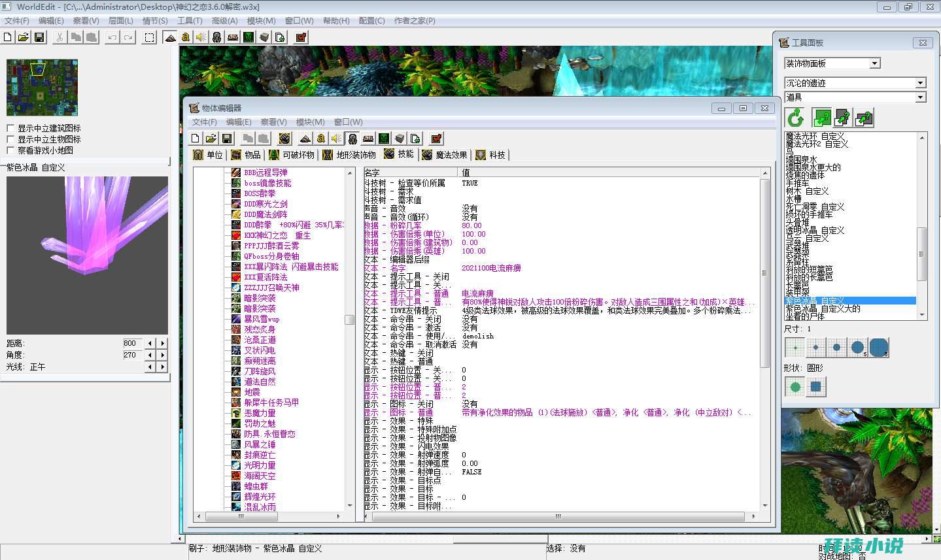Open the 道具 category dropdown
The width and height of the screenshot is (941, 560).
pyautogui.click(x=920, y=97)
